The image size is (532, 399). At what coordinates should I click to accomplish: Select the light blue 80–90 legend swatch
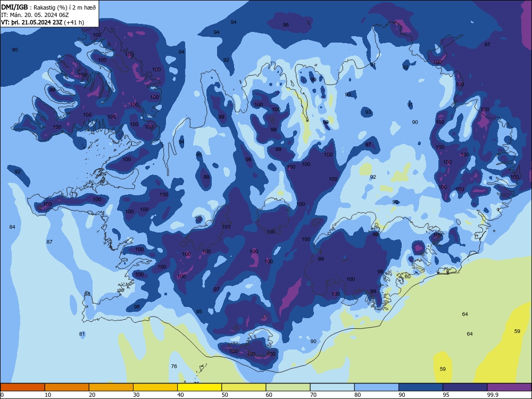[377, 387]
